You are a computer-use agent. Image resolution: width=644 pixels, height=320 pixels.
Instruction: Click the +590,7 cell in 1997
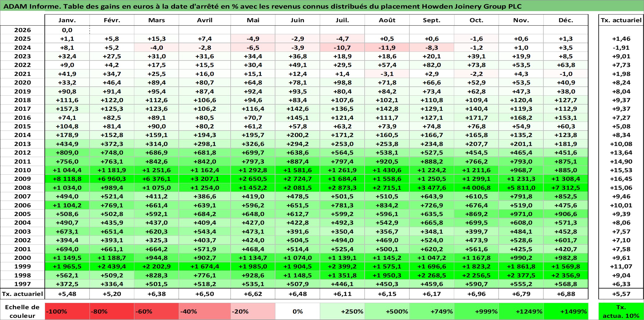pos(476,284)
